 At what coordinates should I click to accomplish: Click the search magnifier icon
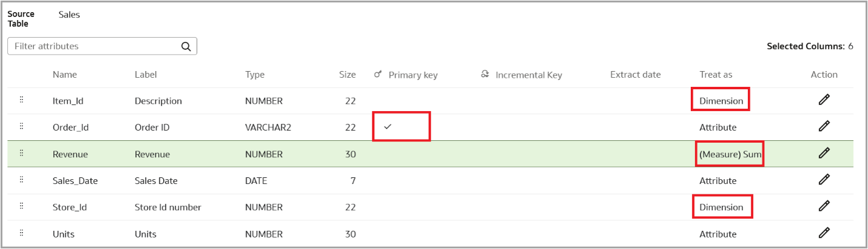tap(186, 46)
